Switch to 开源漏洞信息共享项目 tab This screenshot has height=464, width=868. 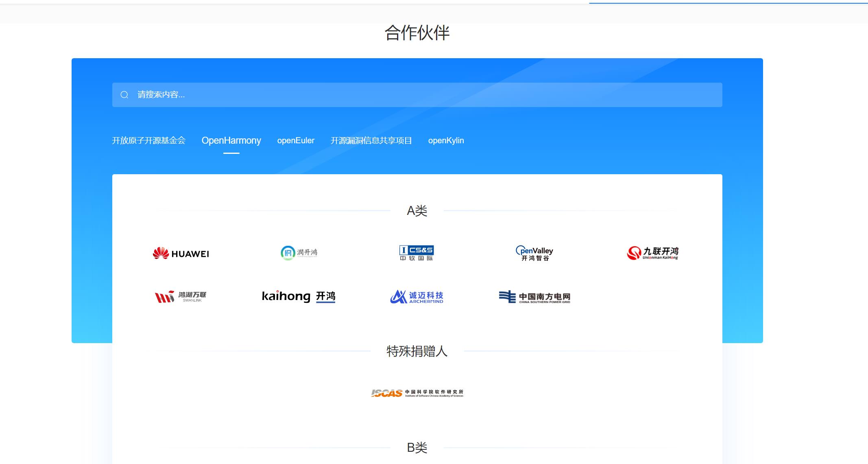(x=371, y=140)
